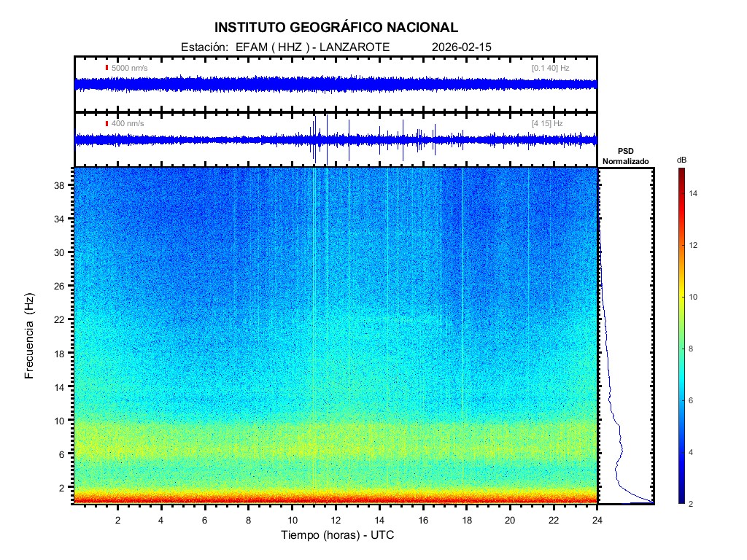
Task: Click the 14 dB tick on the colorbar
Action: point(694,193)
